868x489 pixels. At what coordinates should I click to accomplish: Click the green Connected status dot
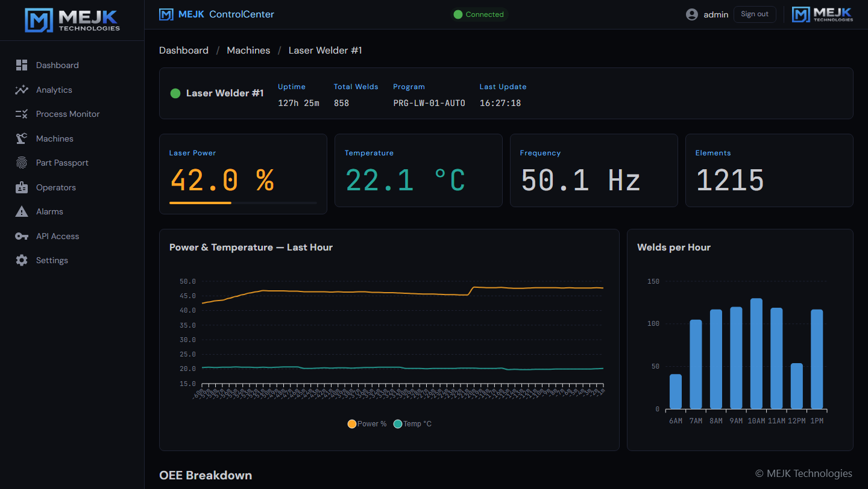click(x=458, y=14)
